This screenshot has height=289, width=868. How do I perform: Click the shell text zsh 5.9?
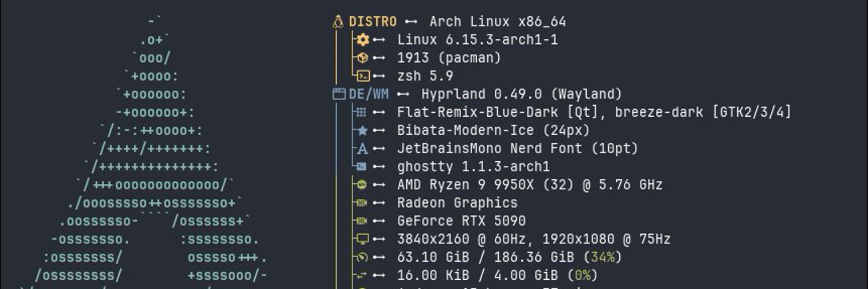click(x=425, y=76)
